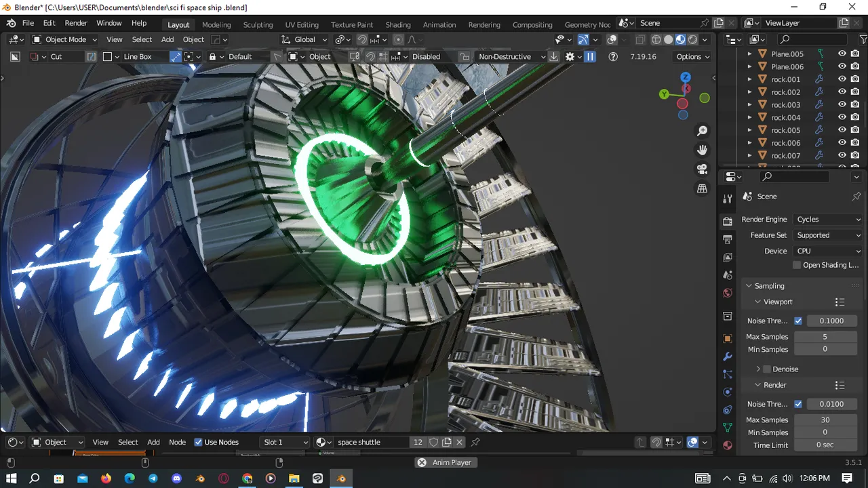
Task: Open the Material properties tab icon
Action: click(x=728, y=445)
